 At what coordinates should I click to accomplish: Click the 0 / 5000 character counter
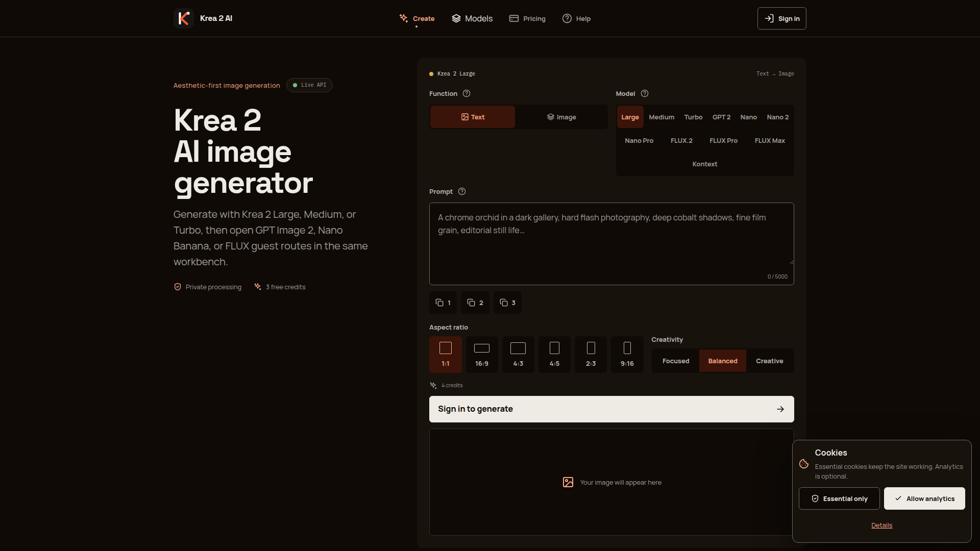(x=777, y=277)
